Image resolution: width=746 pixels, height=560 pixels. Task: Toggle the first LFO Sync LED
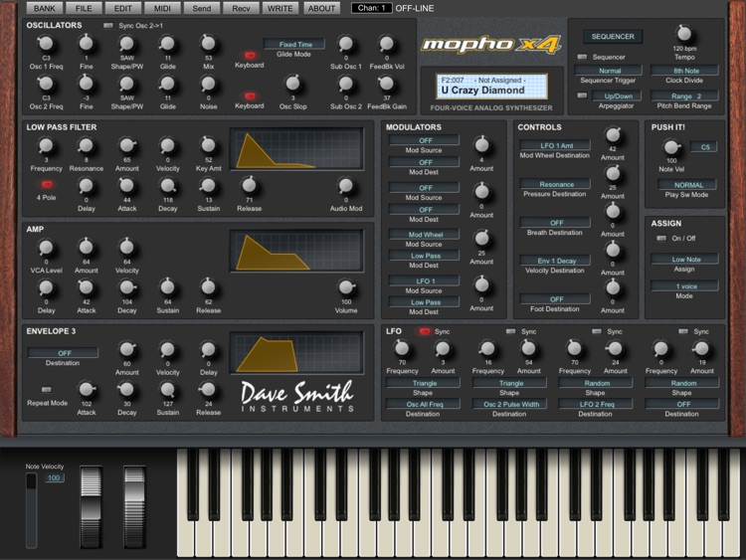[425, 331]
